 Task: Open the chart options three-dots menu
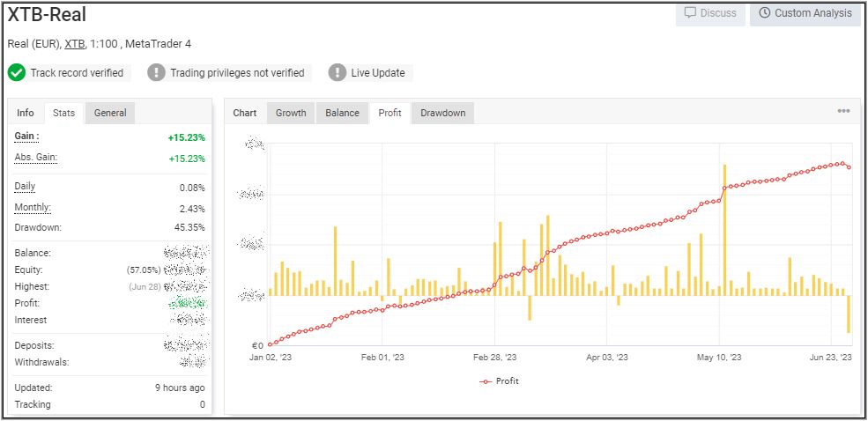(843, 111)
